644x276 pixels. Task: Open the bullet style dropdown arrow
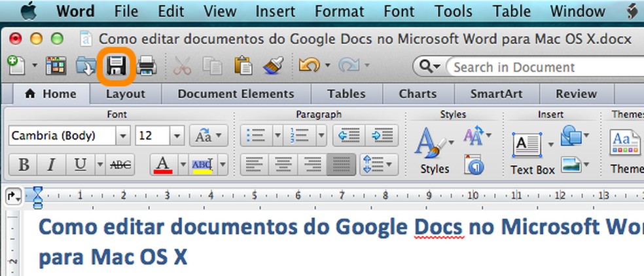tap(277, 136)
